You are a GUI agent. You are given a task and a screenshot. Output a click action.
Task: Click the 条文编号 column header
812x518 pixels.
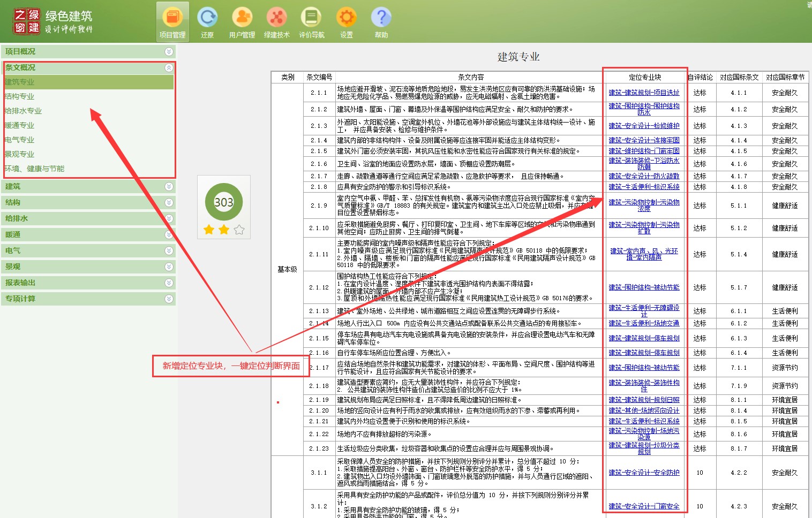[x=319, y=77]
